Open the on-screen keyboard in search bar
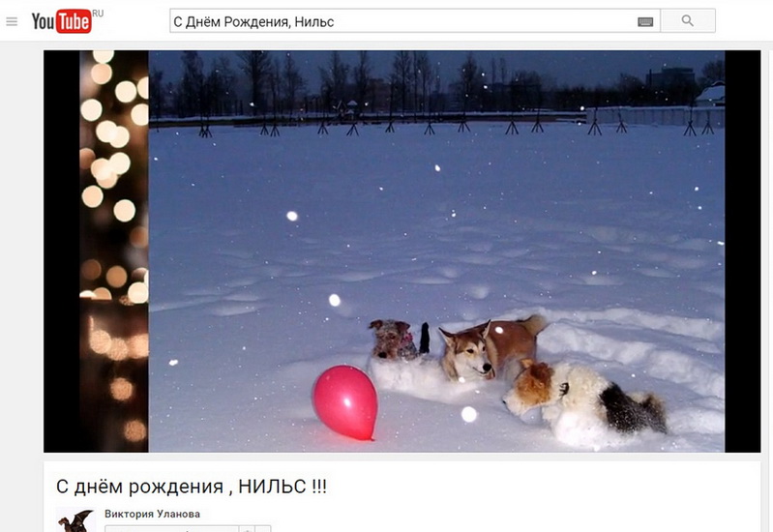The width and height of the screenshot is (773, 532). [x=645, y=21]
